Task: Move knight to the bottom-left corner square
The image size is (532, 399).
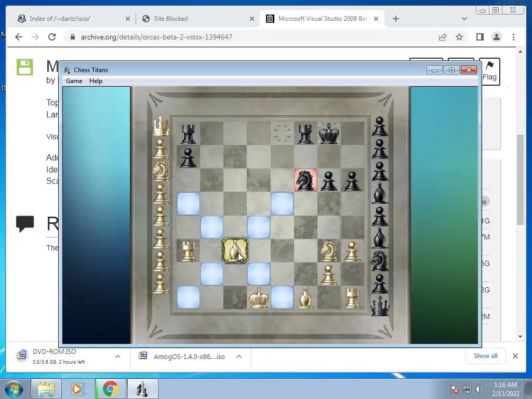Action: pos(188,298)
